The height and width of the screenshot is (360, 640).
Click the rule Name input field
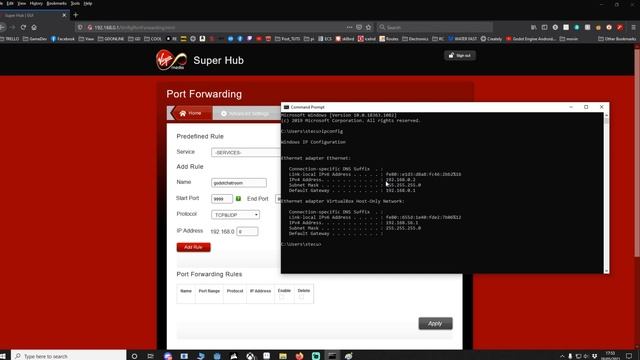(239, 183)
